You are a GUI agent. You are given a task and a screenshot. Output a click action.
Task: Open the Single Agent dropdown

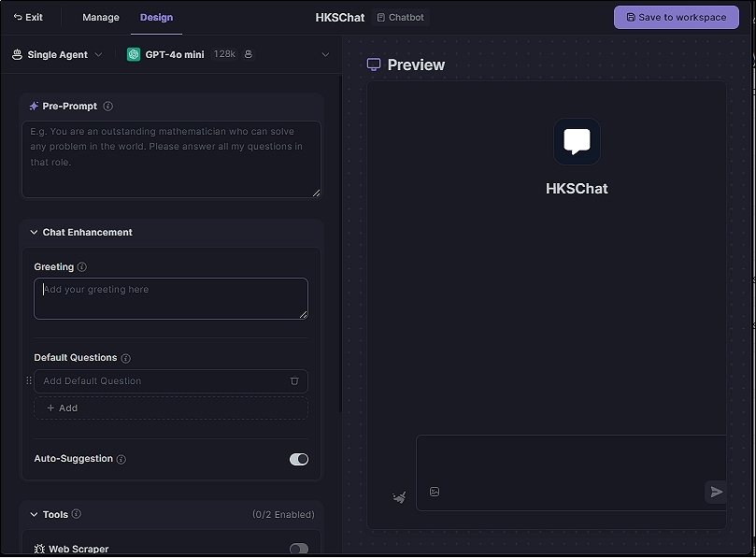point(58,54)
